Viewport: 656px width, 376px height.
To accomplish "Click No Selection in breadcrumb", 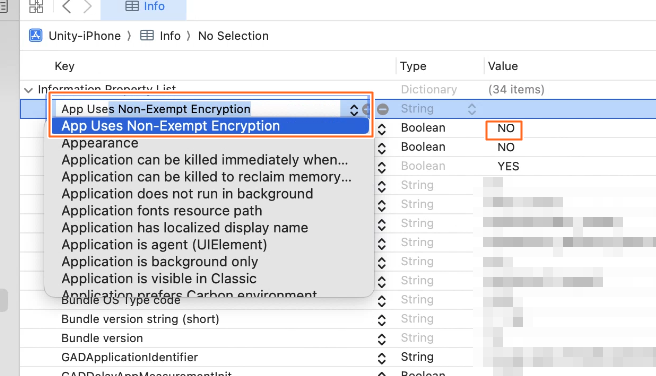I will point(233,36).
